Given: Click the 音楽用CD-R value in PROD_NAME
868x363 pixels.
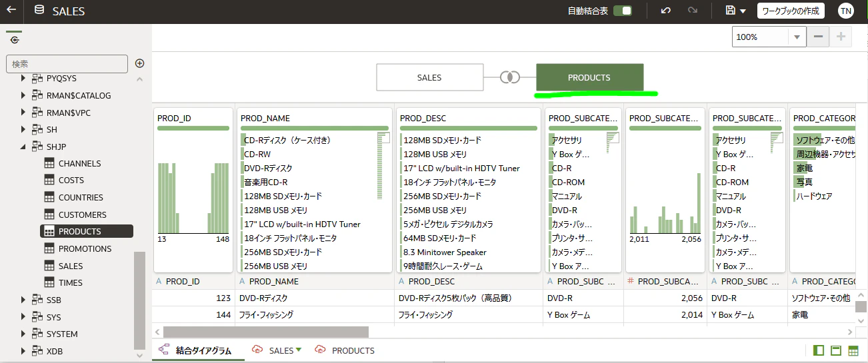Looking at the screenshot, I should [x=266, y=182].
